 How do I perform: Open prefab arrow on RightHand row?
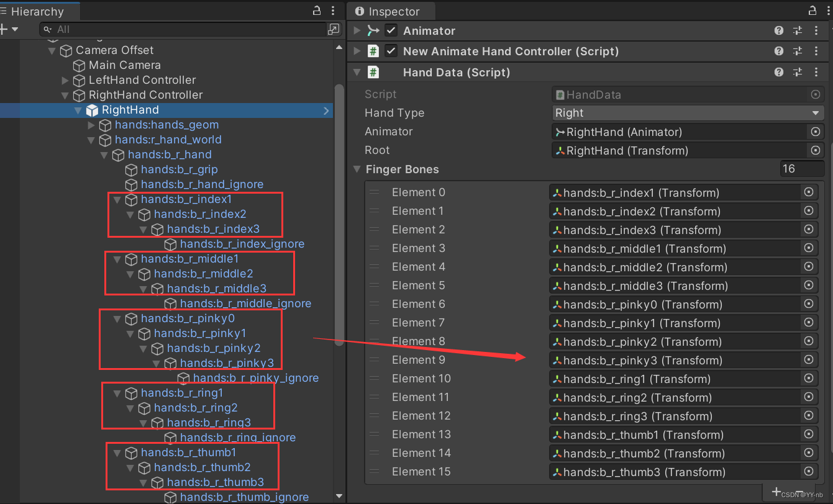[327, 110]
